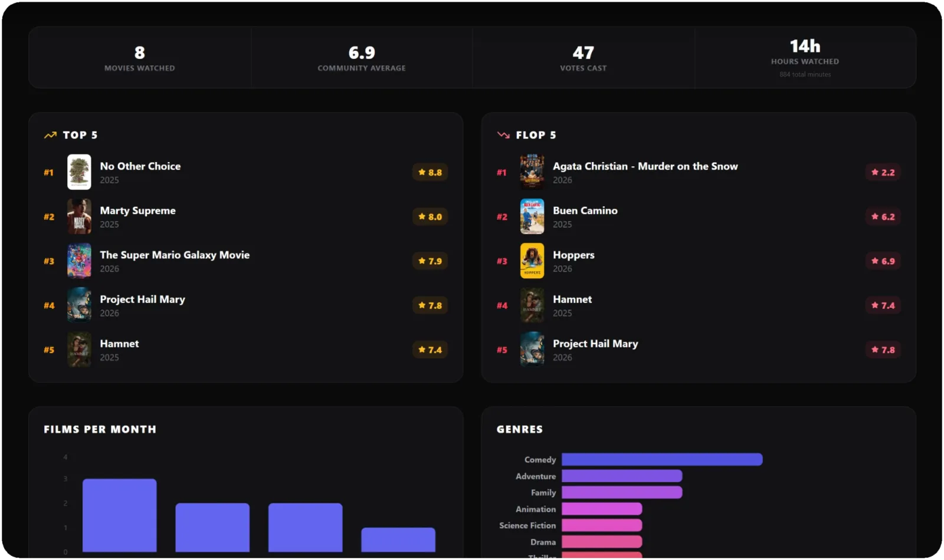
Task: Click the Hours Watched stat card
Action: click(805, 58)
